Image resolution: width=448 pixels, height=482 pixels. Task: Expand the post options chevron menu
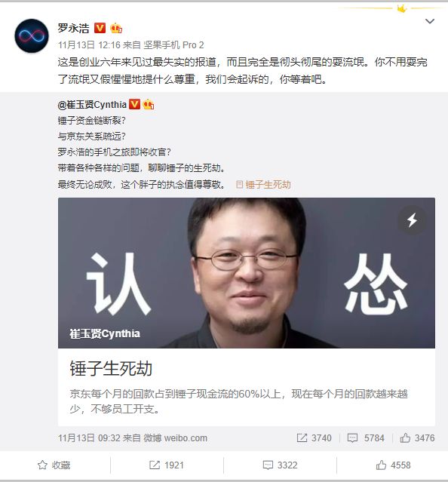(430, 21)
